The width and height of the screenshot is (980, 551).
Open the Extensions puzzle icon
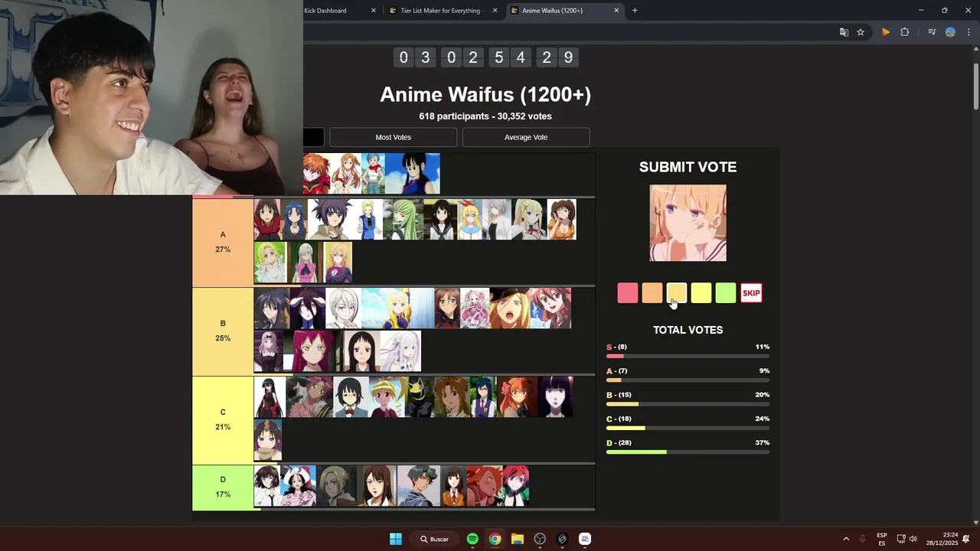pos(905,32)
